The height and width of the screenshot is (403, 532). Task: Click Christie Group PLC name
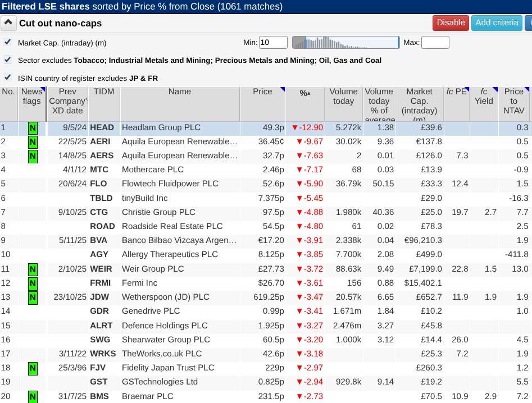[x=158, y=212]
